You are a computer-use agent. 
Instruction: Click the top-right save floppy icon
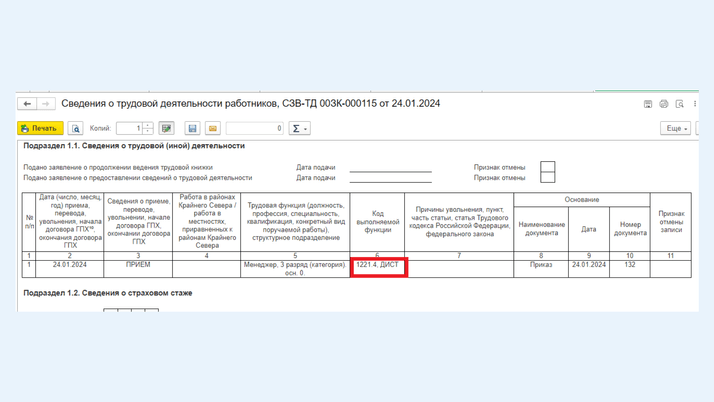(648, 104)
